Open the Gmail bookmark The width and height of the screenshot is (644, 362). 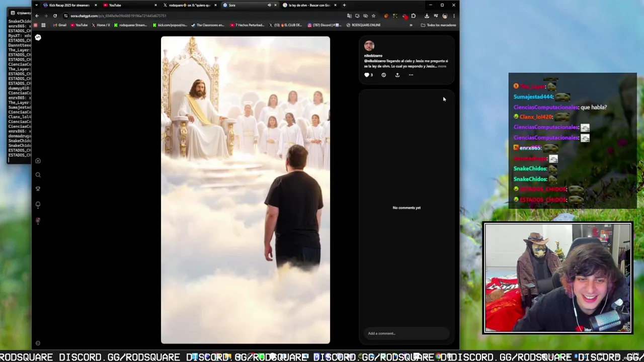click(60, 25)
